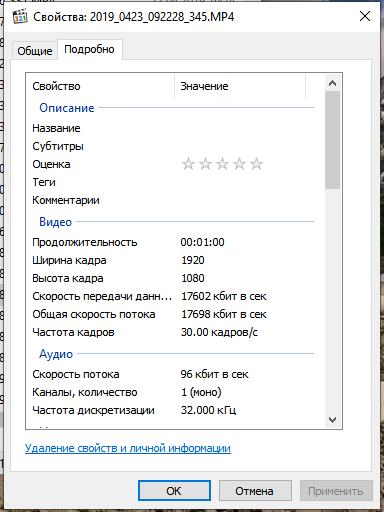Open the Удаление свойств и личной информации link

[128, 448]
